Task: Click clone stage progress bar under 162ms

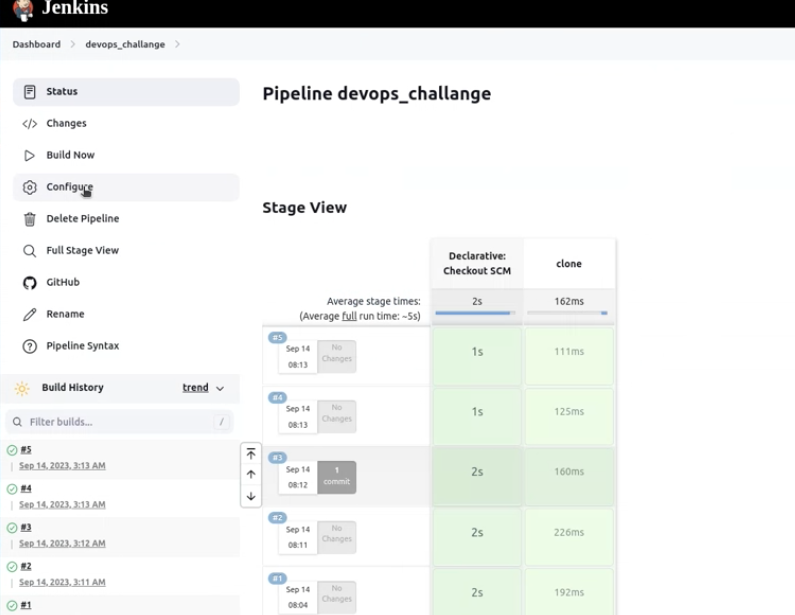Action: click(x=567, y=313)
